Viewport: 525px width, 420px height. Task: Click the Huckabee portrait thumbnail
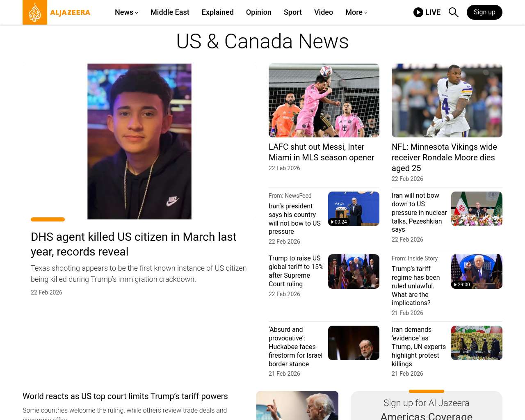pos(354,343)
